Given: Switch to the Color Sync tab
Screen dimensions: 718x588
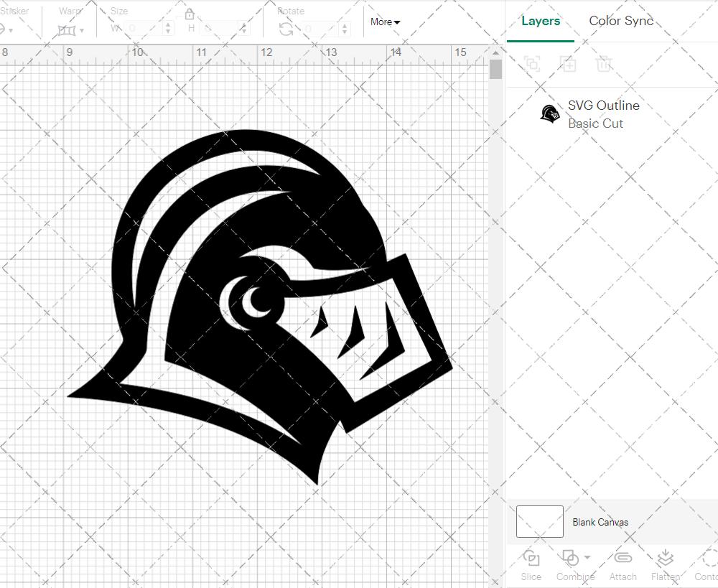Looking at the screenshot, I should [621, 21].
